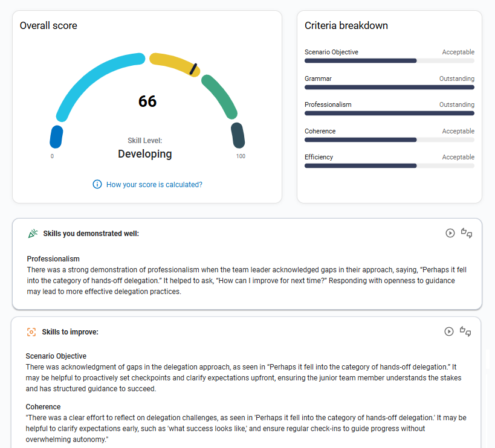495x448 pixels.
Task: Play audio for Skills to improve
Action: click(x=448, y=331)
